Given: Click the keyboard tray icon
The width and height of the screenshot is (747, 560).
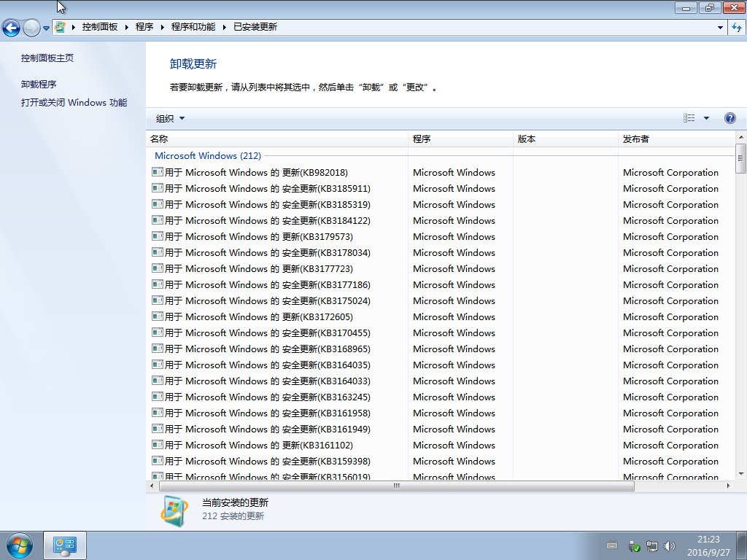Looking at the screenshot, I should pyautogui.click(x=612, y=545).
